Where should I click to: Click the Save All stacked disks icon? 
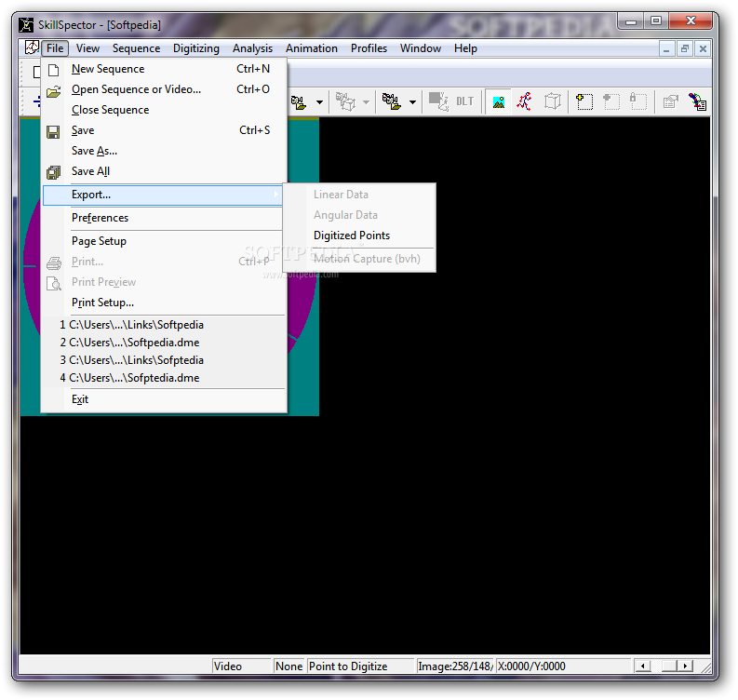(54, 172)
